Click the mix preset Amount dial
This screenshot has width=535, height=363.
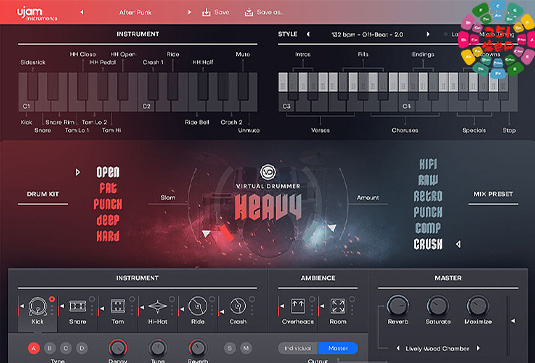332,227
